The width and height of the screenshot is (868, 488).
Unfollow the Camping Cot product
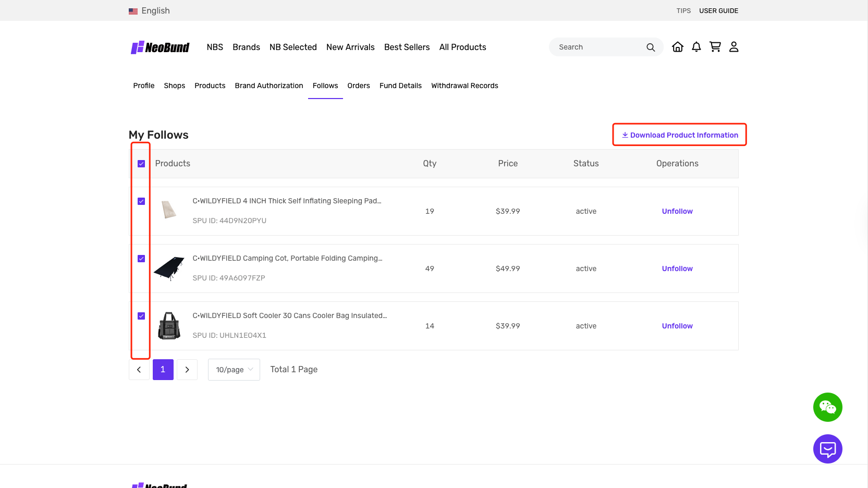tap(677, 269)
